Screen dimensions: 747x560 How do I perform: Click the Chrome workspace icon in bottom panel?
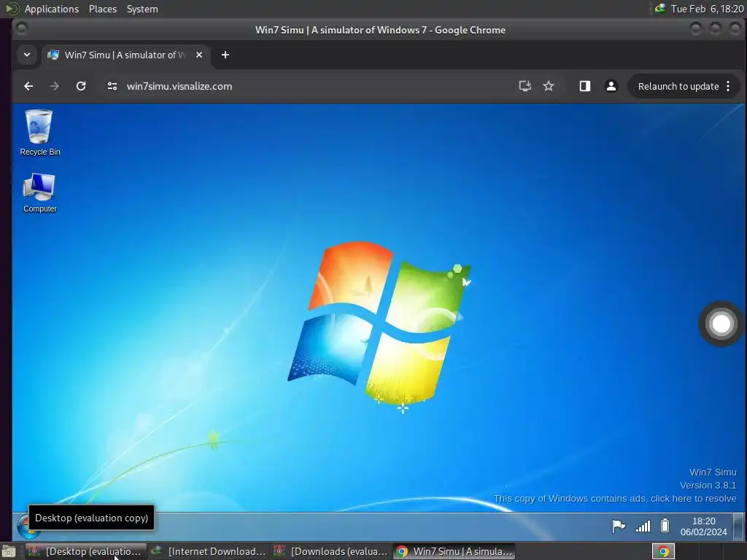coord(663,551)
